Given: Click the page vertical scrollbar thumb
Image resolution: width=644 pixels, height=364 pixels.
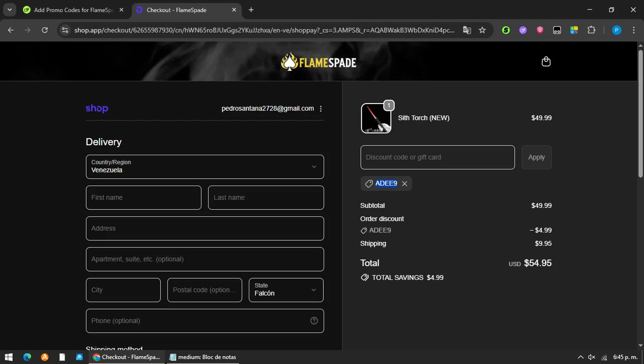Looking at the screenshot, I should tap(641, 114).
